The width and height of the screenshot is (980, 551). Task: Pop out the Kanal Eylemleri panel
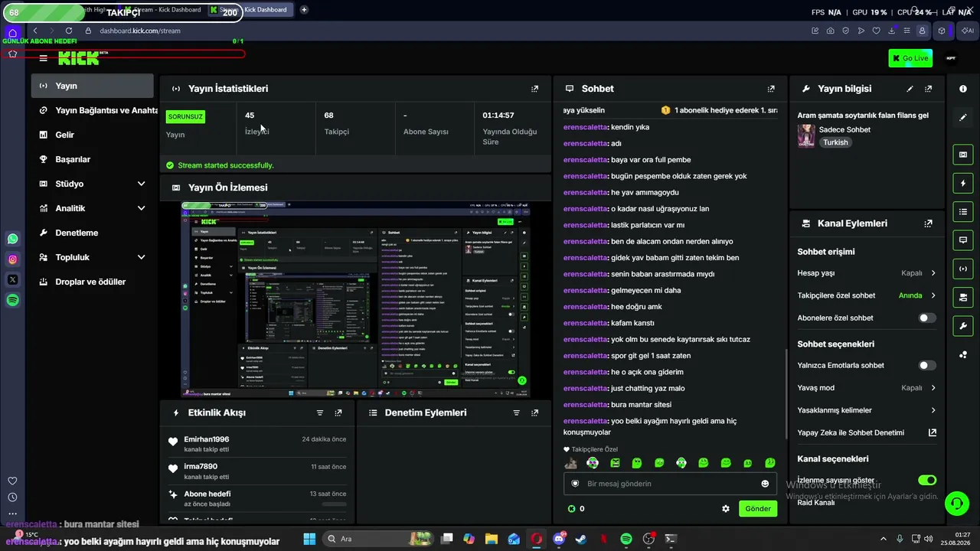(x=928, y=223)
